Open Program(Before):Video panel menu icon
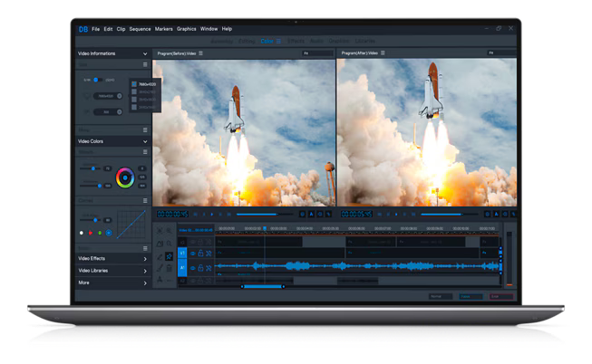 pos(201,53)
